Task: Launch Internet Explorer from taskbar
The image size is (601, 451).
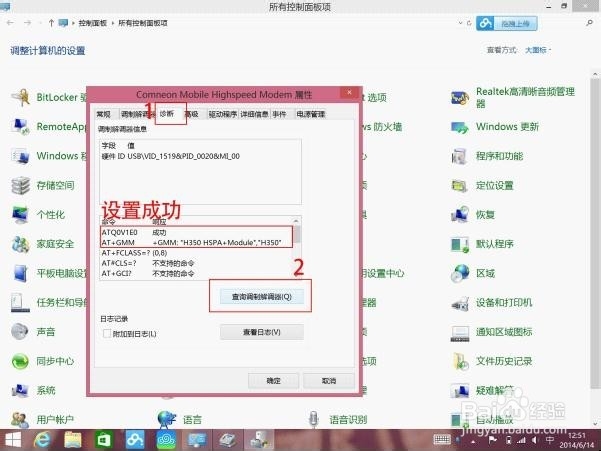Action: (x=42, y=440)
